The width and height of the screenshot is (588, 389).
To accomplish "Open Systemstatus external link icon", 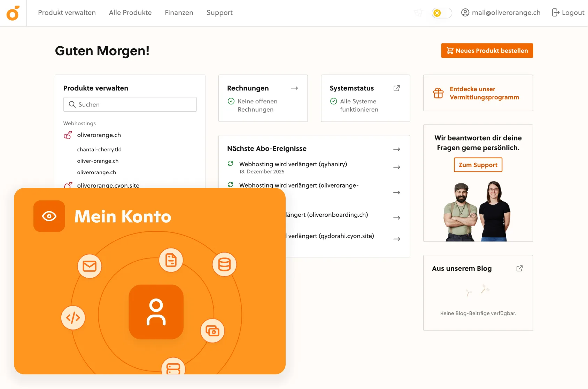I will coord(396,88).
